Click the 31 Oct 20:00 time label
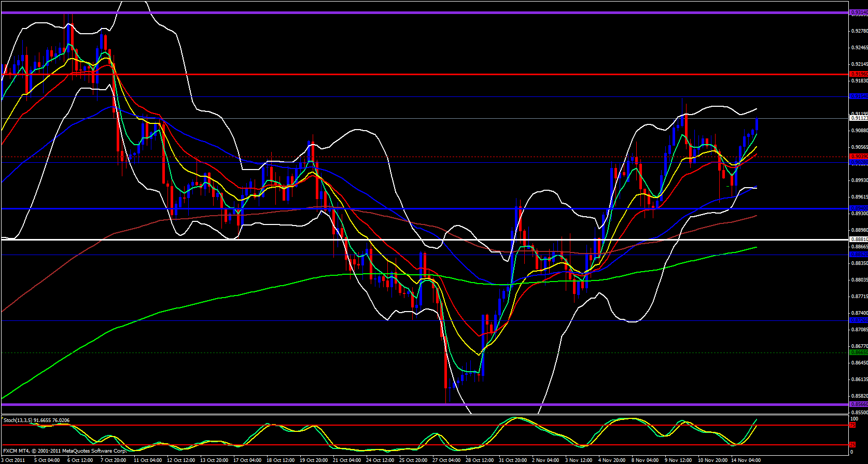The image size is (868, 464). coord(513,460)
